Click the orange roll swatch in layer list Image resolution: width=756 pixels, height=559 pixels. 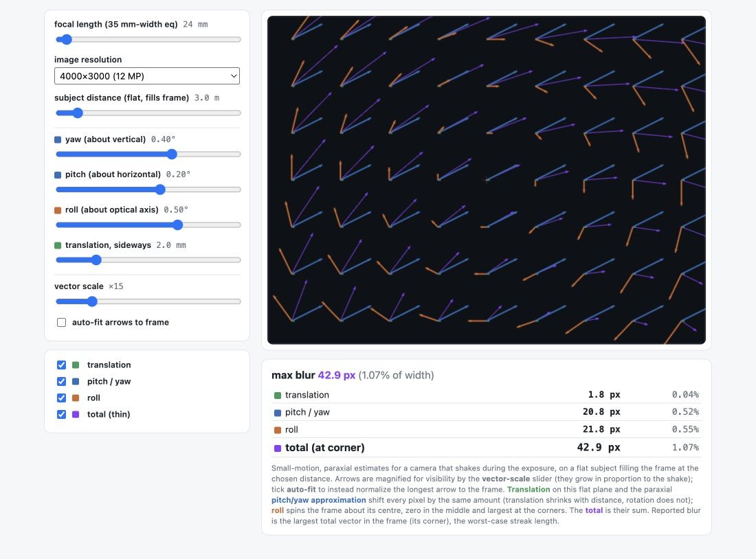point(76,398)
